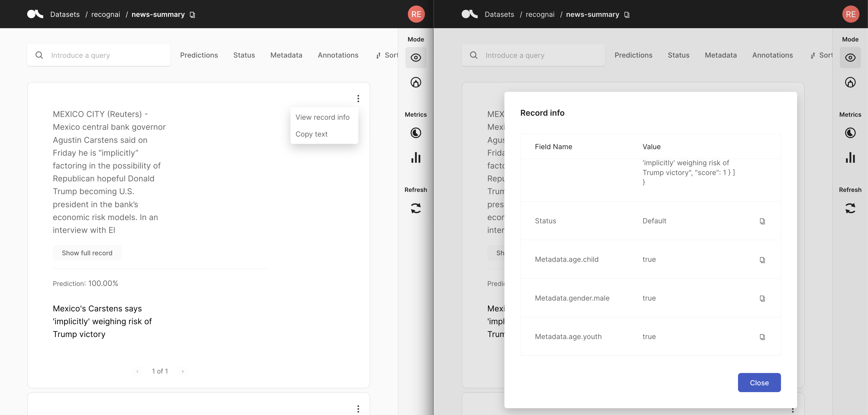868x415 pixels.
Task: Click the Metadata.age.youth field name
Action: coord(568,337)
